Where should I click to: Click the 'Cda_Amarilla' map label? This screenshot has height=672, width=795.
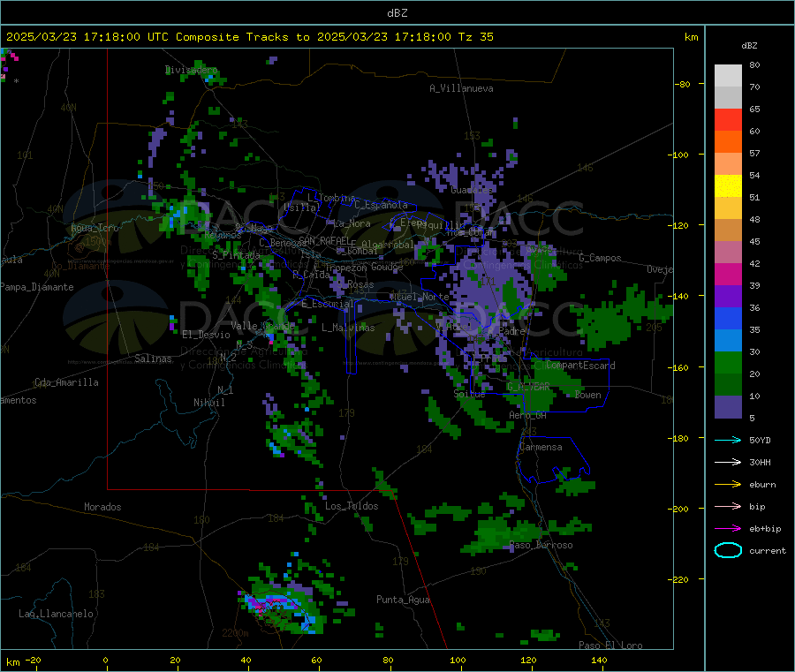coord(66,382)
